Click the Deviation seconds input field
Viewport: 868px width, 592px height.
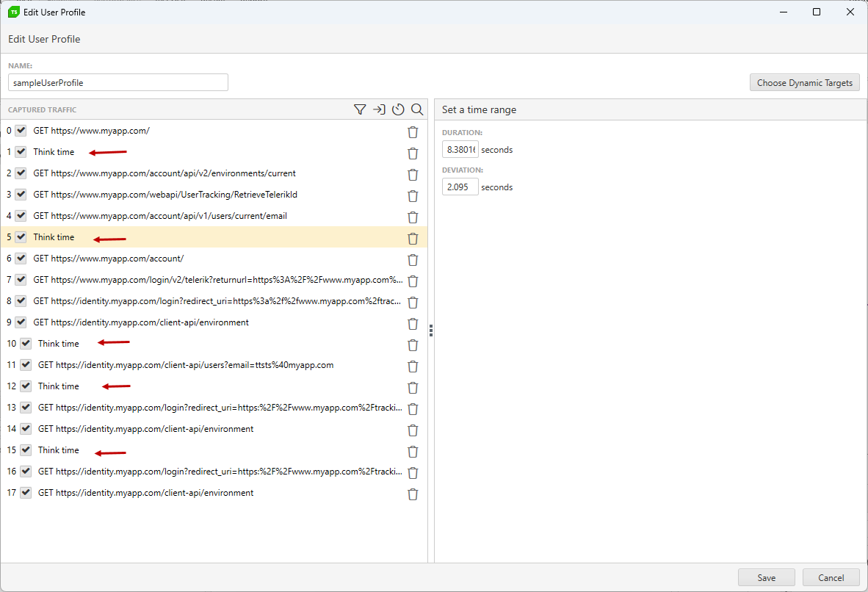460,187
